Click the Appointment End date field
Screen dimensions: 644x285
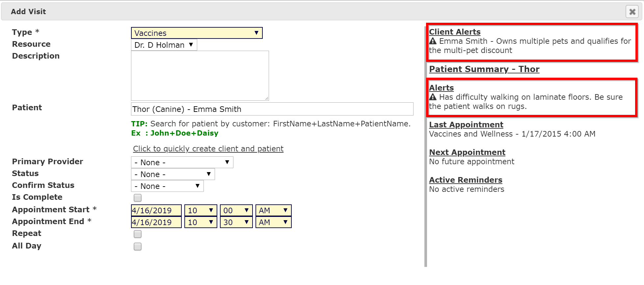156,222
